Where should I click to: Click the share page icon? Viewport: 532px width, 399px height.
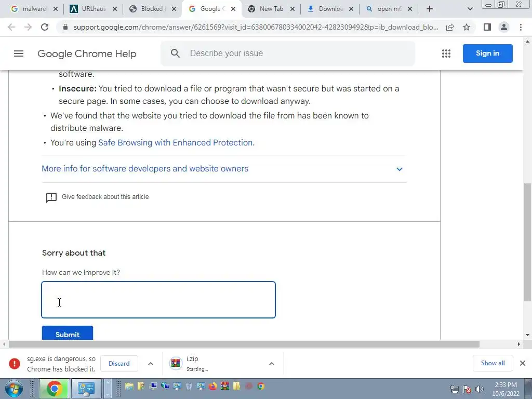[450, 27]
